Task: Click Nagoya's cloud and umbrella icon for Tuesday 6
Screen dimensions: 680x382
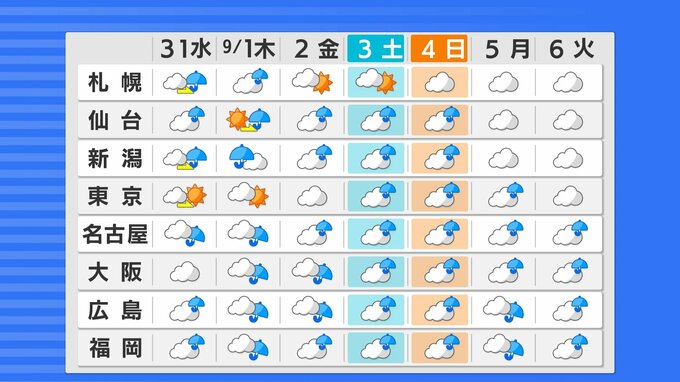Action: pyautogui.click(x=570, y=233)
